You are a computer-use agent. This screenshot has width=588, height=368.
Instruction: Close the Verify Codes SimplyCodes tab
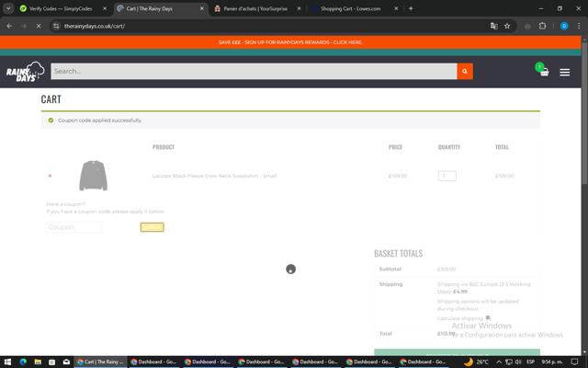105,8
